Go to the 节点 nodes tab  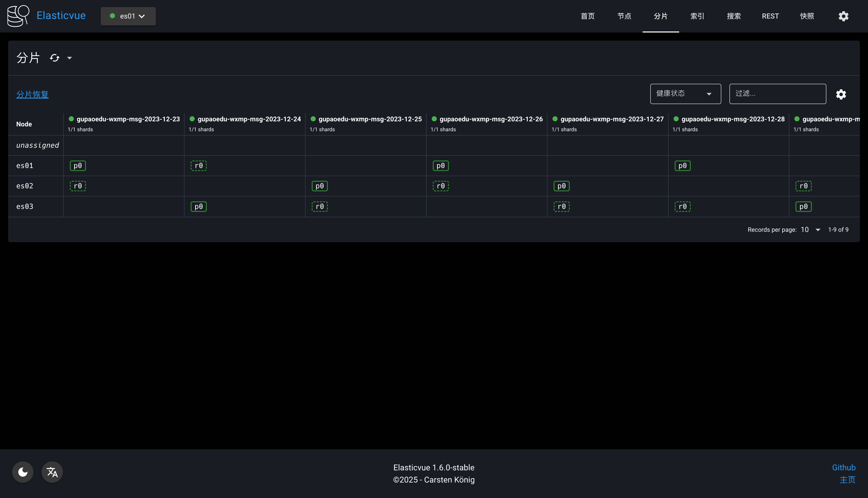pyautogui.click(x=624, y=16)
